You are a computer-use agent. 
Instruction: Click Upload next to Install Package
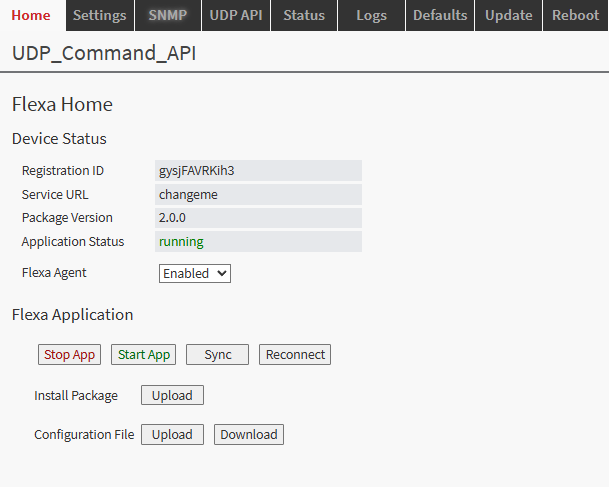[x=172, y=395]
